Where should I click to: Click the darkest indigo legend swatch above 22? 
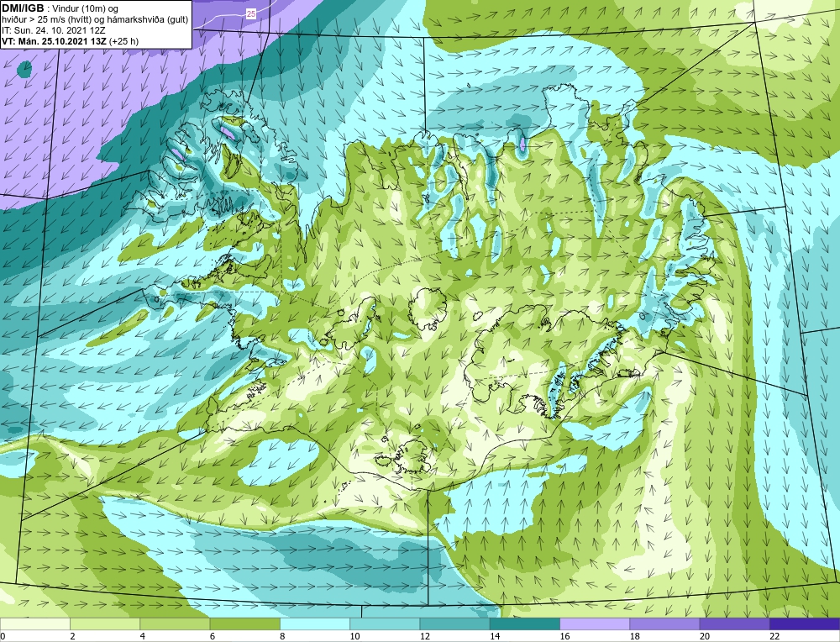tap(805, 624)
